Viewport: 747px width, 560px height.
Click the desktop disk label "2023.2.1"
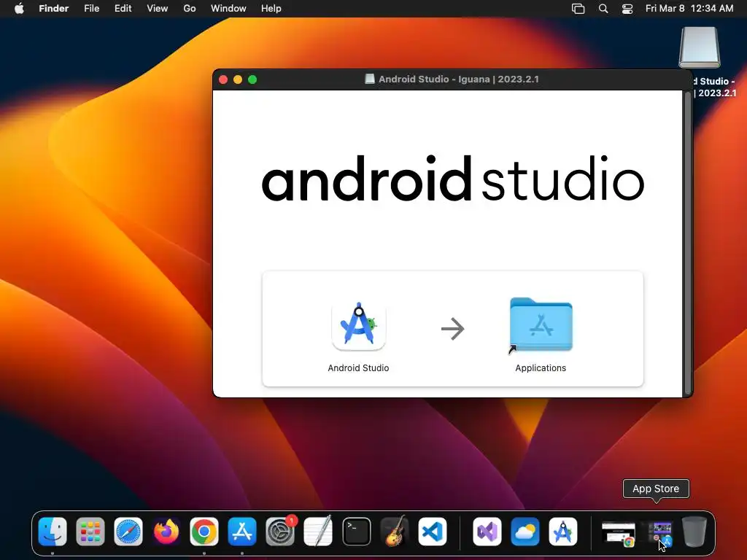[x=717, y=93]
